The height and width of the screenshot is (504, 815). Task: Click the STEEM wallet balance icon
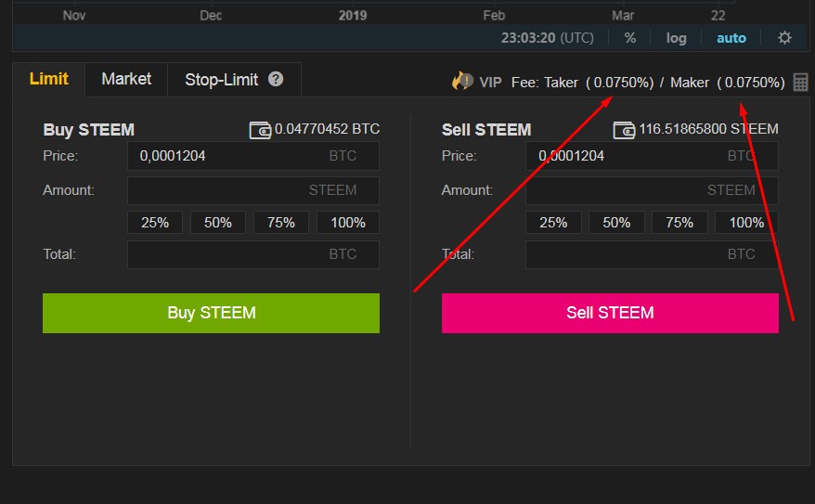(624, 130)
